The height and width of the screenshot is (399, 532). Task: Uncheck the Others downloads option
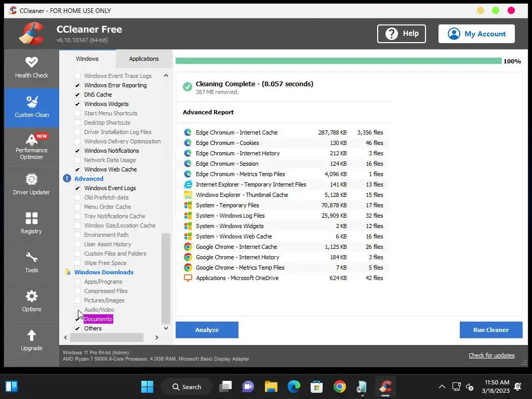coord(77,328)
